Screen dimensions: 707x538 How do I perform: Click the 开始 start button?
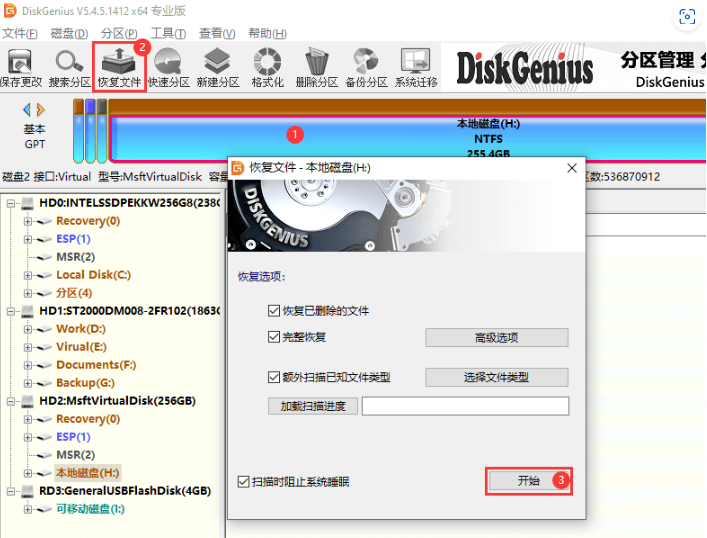point(528,481)
